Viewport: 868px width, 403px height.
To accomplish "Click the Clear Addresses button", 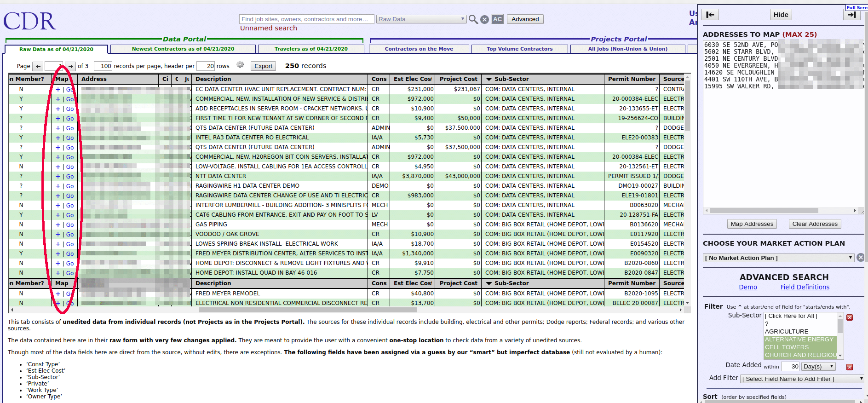I will pos(815,224).
